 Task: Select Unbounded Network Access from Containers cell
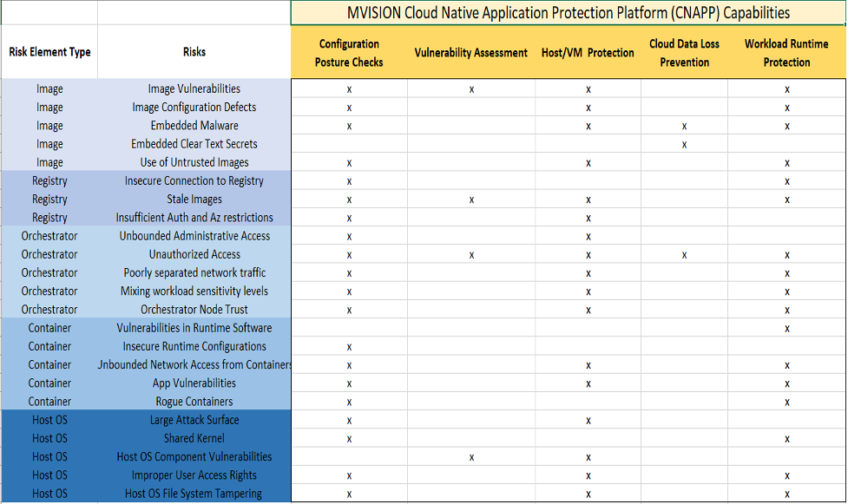[x=194, y=364]
